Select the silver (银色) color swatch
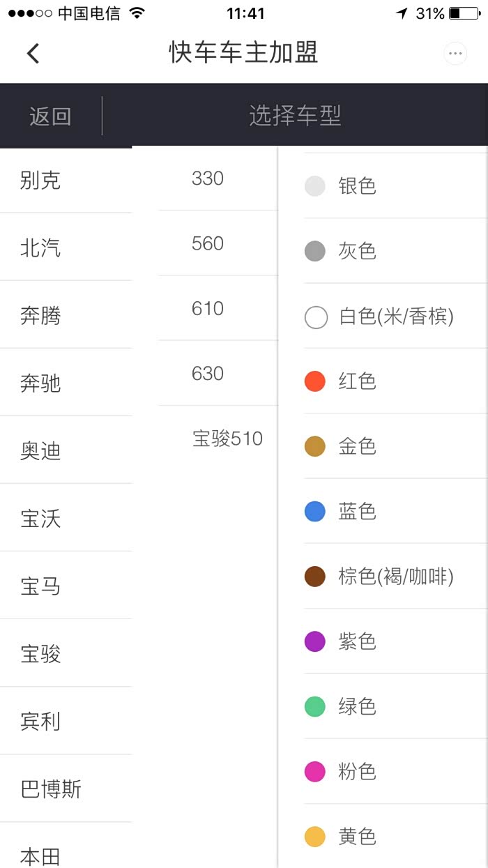Screen dimensions: 488x868 (315, 185)
